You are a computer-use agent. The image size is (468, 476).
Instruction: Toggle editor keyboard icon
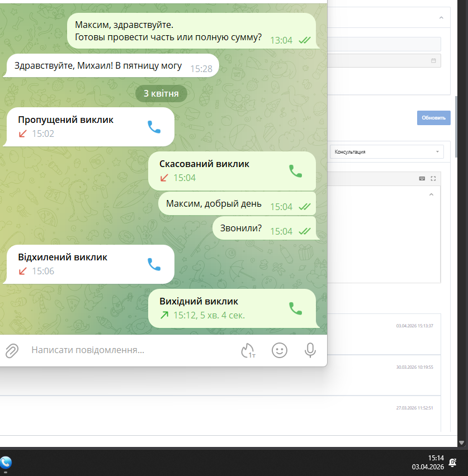(x=422, y=179)
